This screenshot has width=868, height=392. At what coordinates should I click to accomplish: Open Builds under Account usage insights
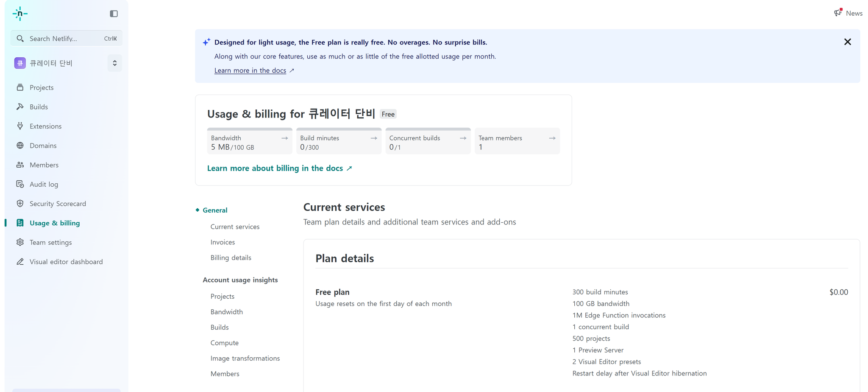220,327
